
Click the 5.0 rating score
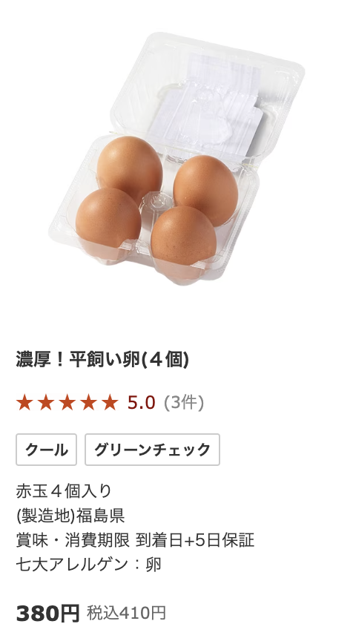tap(141, 402)
